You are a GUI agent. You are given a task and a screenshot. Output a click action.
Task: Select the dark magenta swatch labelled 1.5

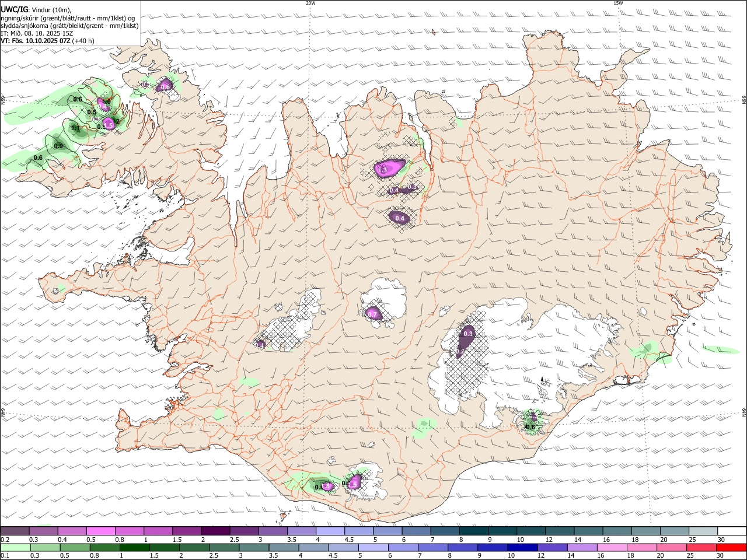click(187, 531)
